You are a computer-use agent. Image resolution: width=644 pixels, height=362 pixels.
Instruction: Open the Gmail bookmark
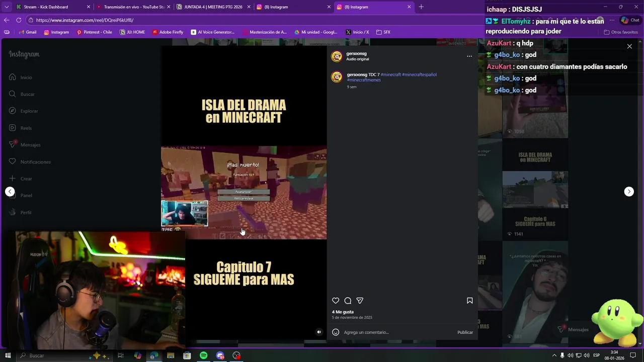pos(27,32)
